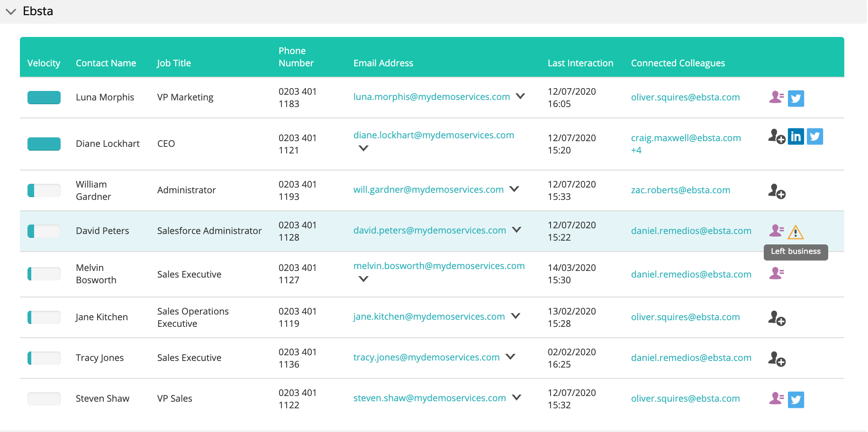
Task: Click the full velocity bar for Luna Morphis
Action: (44, 98)
